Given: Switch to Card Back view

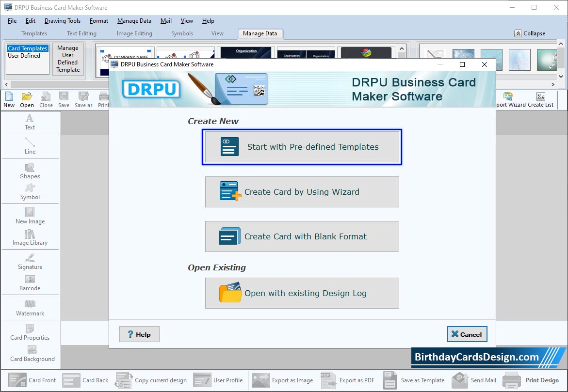Looking at the screenshot, I should click(x=85, y=380).
